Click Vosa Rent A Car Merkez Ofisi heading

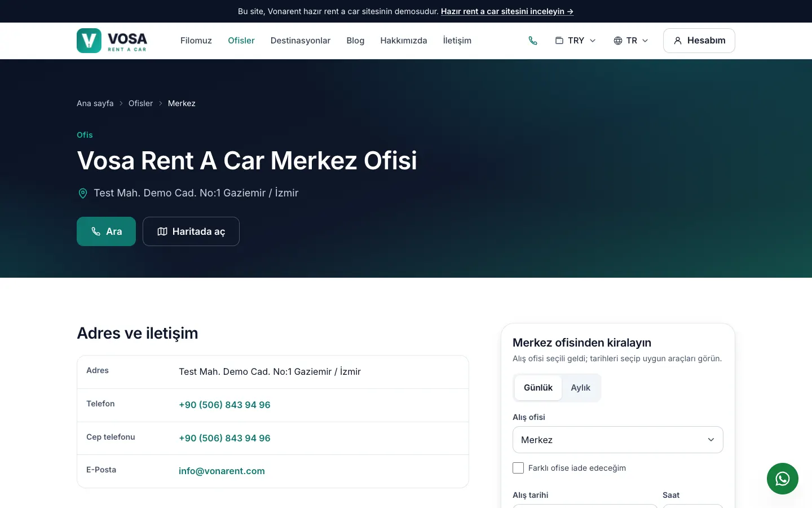247,160
